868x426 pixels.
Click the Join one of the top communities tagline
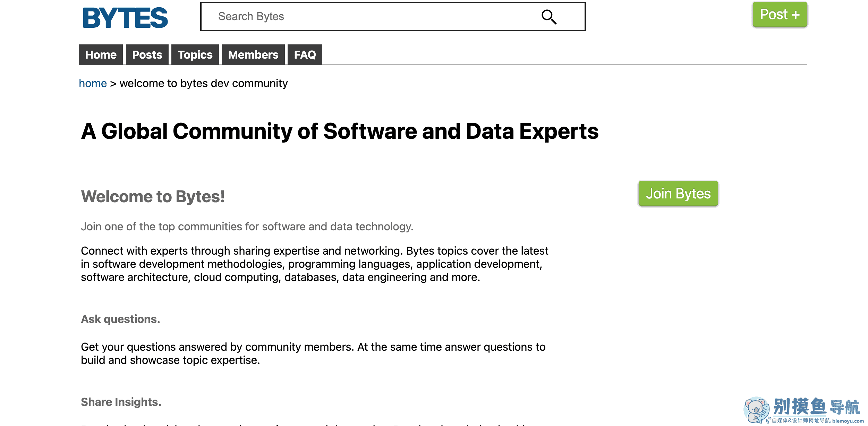point(247,227)
